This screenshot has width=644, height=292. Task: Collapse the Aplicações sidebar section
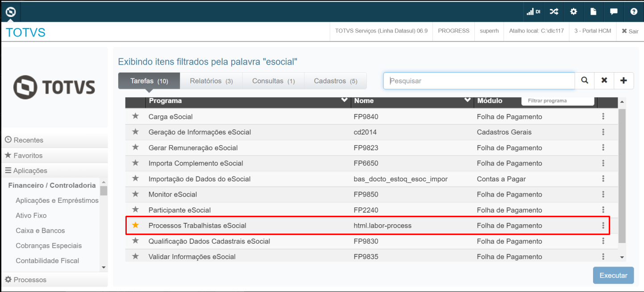tap(54, 171)
